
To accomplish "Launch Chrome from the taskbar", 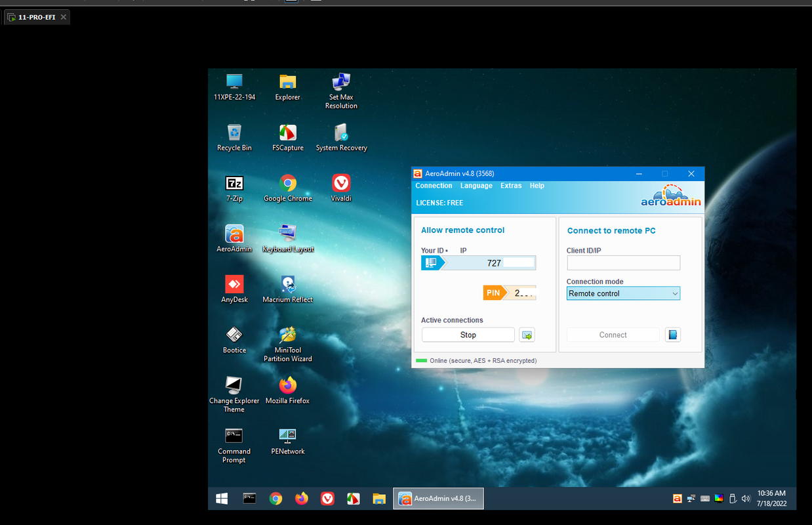I will click(275, 499).
